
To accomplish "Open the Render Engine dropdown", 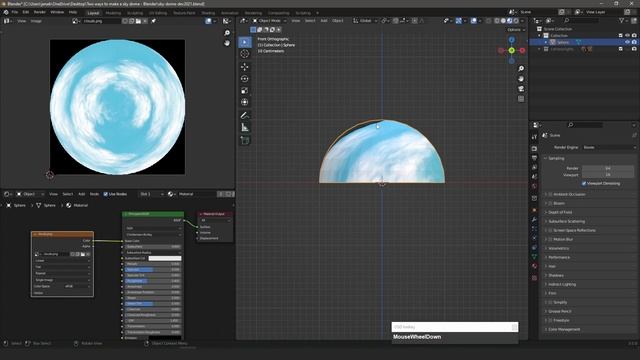I will point(608,147).
